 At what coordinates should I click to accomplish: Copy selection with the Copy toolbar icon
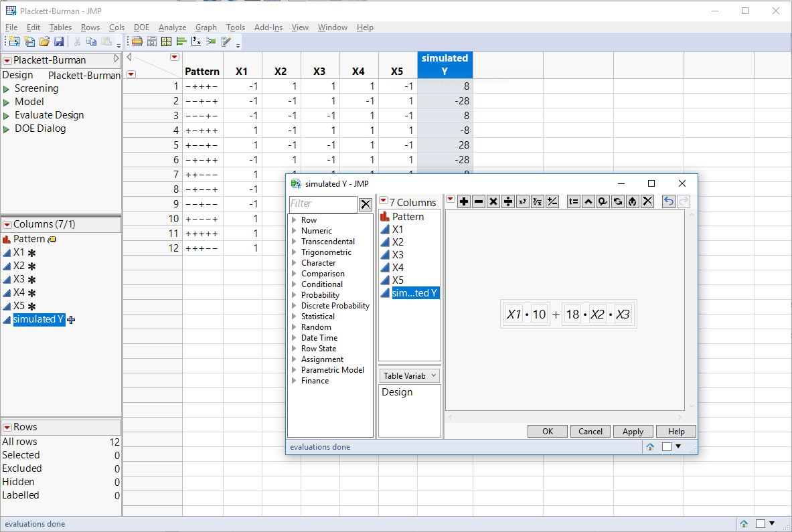[91, 41]
